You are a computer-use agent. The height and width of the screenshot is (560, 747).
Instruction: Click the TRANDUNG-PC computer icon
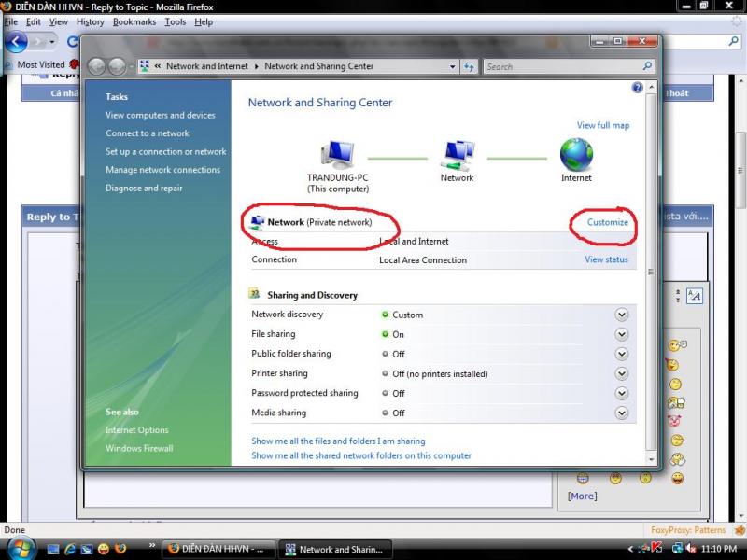pos(337,155)
